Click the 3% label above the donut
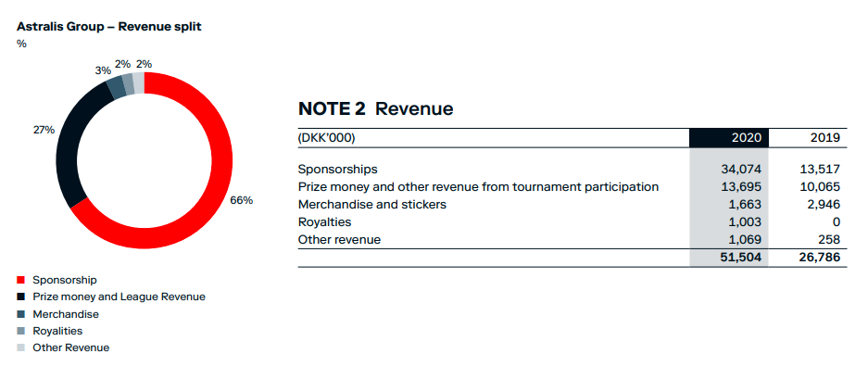 coord(103,71)
